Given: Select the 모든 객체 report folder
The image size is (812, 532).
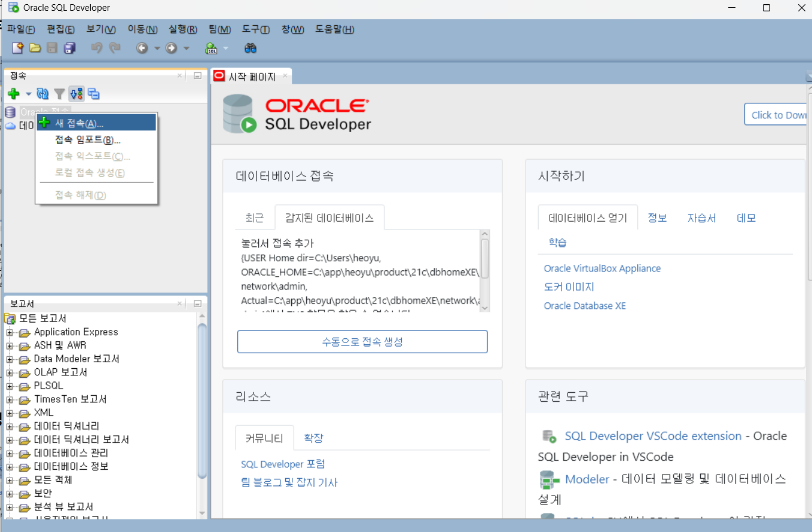Looking at the screenshot, I should 53,480.
